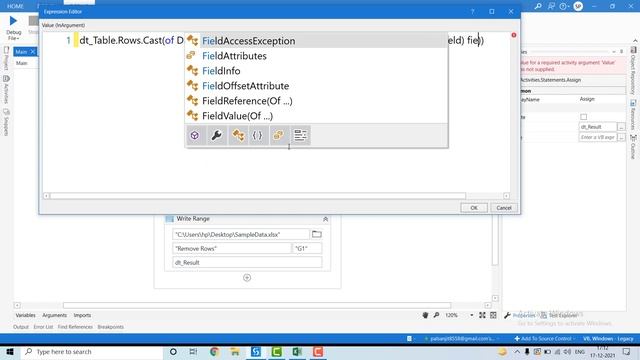Open Expression Editor help question mark
This screenshot has height=360, width=640.
pos(473,12)
